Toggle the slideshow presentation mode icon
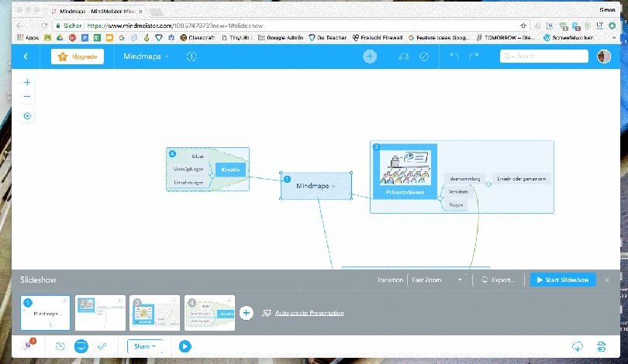 tap(81, 346)
